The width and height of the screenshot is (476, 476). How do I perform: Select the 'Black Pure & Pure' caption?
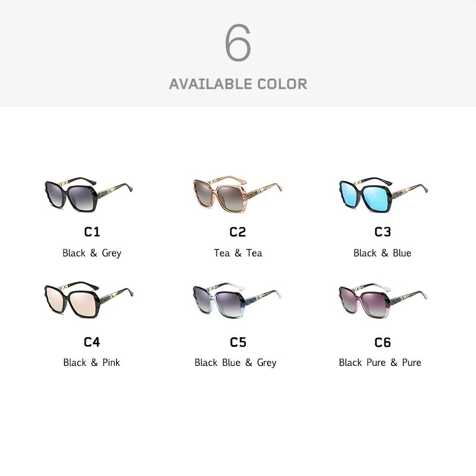click(380, 362)
